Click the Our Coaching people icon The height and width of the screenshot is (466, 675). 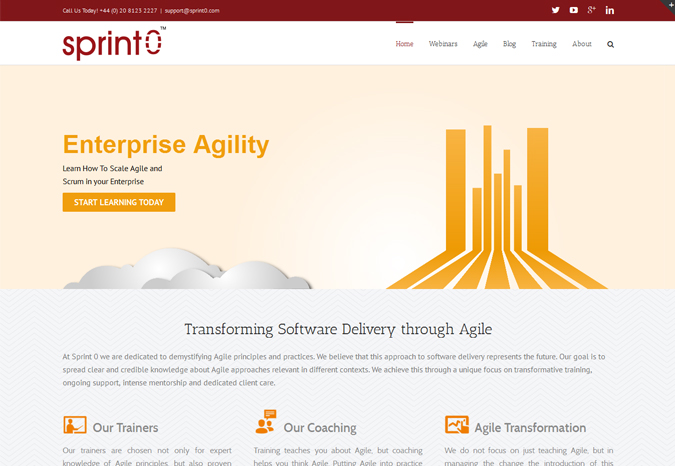click(x=265, y=423)
